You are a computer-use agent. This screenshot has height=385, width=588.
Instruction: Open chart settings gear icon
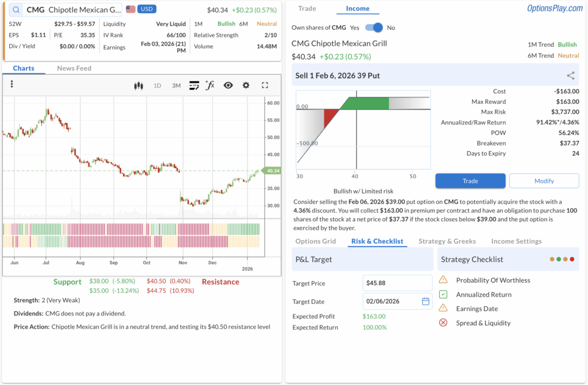(246, 85)
